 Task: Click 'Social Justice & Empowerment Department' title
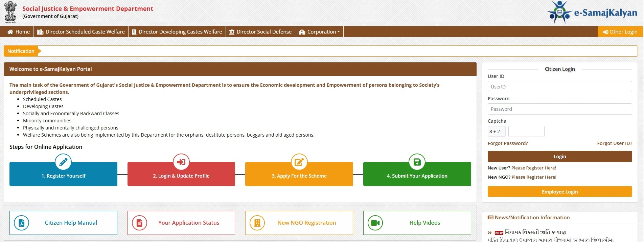coord(88,9)
